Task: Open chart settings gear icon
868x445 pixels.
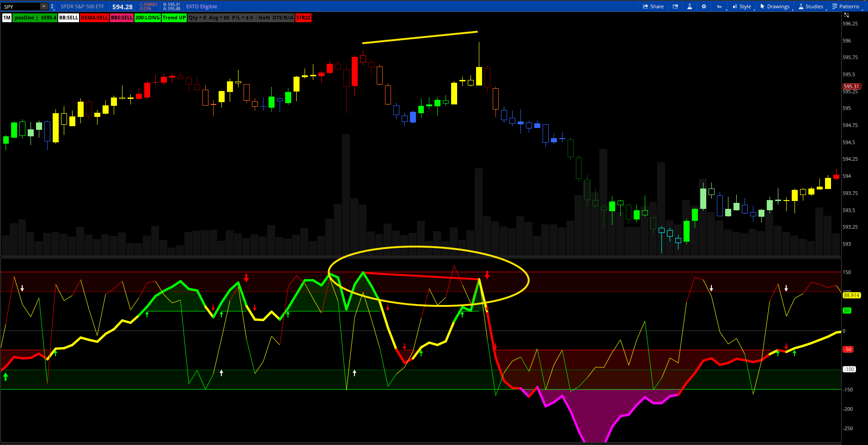Action: click(704, 6)
